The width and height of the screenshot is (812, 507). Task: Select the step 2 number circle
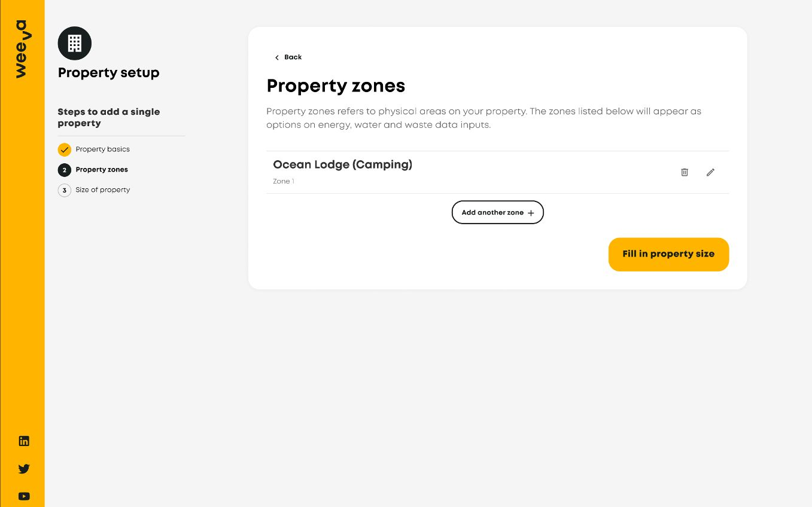pyautogui.click(x=65, y=170)
